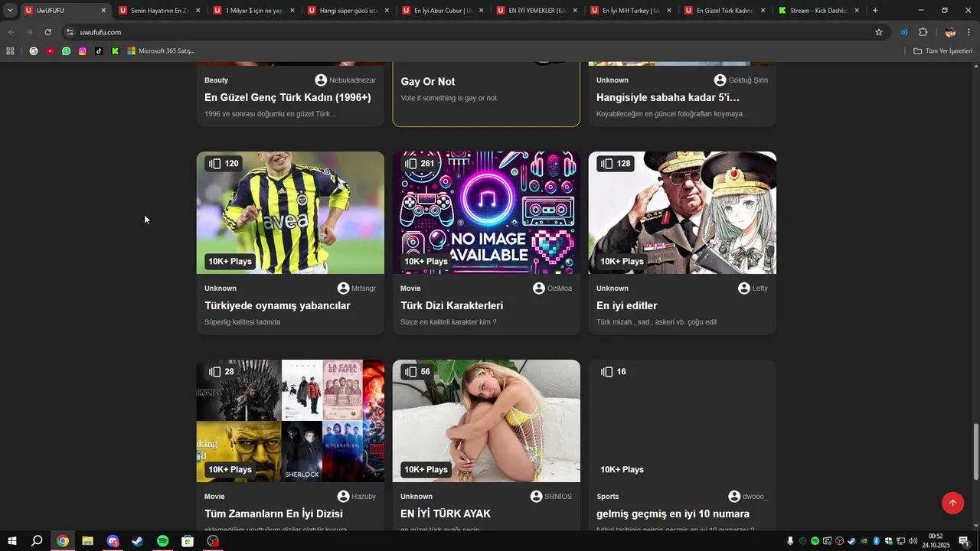The image size is (980, 551).
Task: Click the site info icon in address bar
Action: point(70,32)
